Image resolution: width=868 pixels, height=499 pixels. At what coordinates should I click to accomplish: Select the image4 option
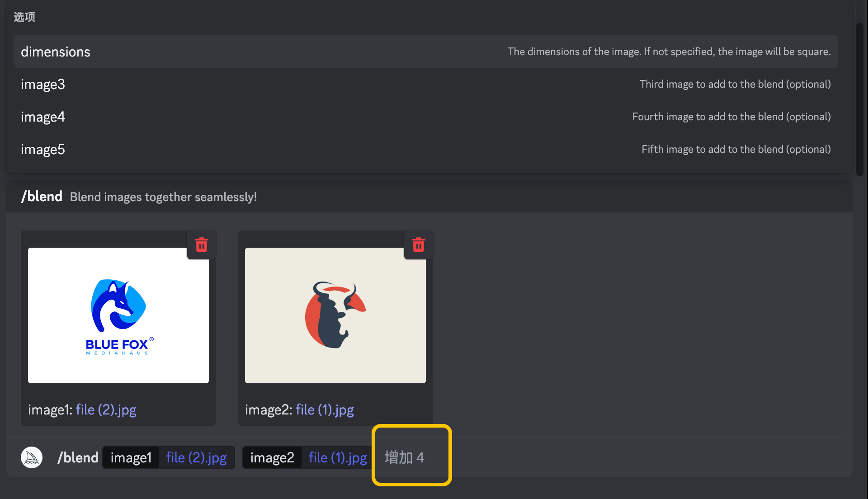click(426, 117)
